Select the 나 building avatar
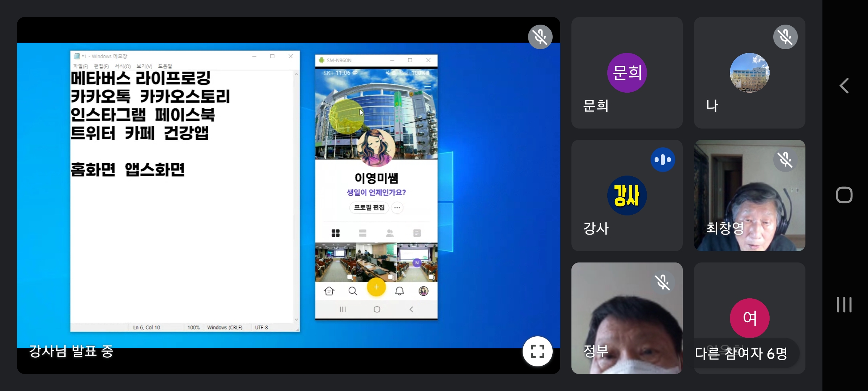Viewport: 868px width, 391px height. tap(749, 73)
